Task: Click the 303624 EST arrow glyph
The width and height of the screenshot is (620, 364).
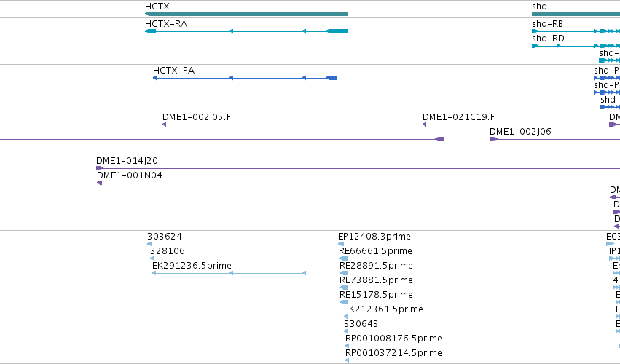Action: [149, 244]
